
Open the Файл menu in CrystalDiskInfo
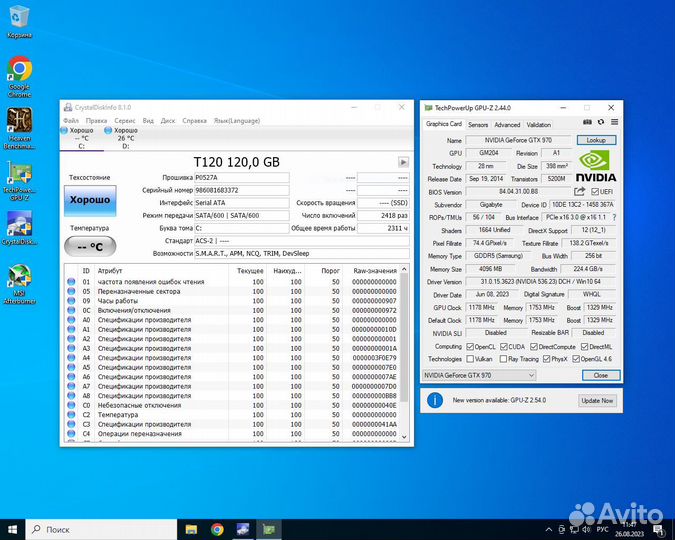[71, 121]
